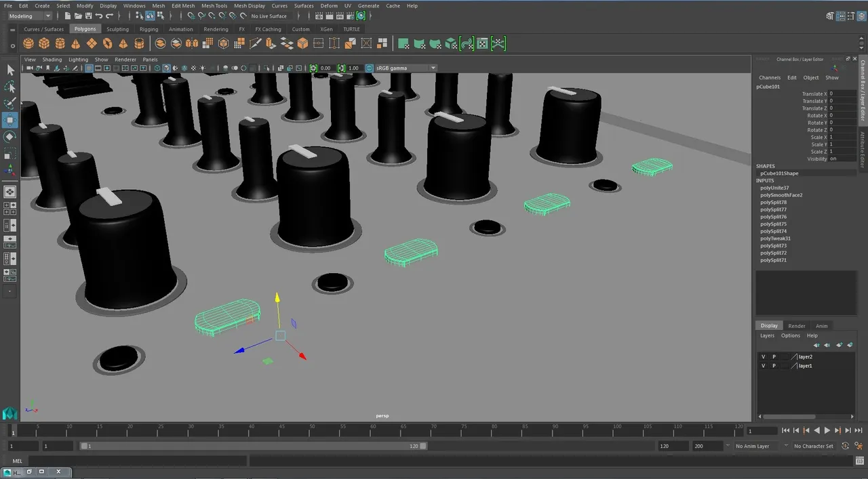Image resolution: width=868 pixels, height=479 pixels.
Task: Open the viewport Shading menu
Action: (x=52, y=60)
